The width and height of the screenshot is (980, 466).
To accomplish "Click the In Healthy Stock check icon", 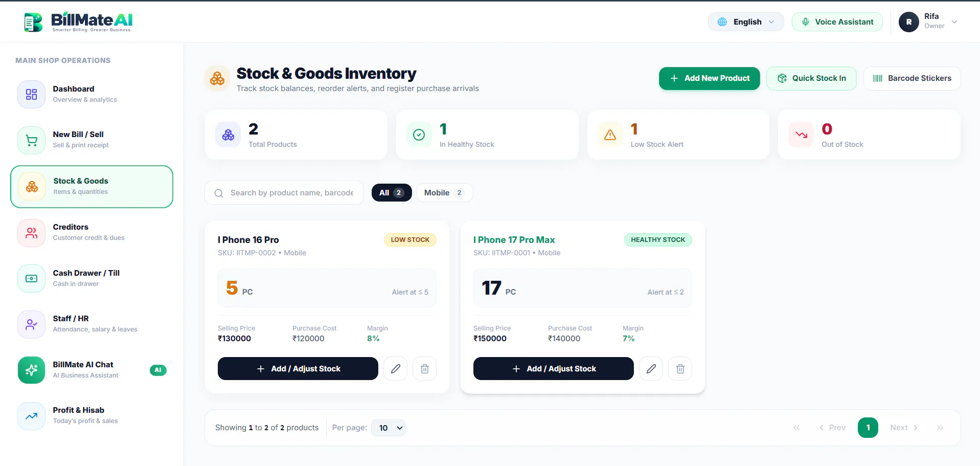I will coord(419,135).
